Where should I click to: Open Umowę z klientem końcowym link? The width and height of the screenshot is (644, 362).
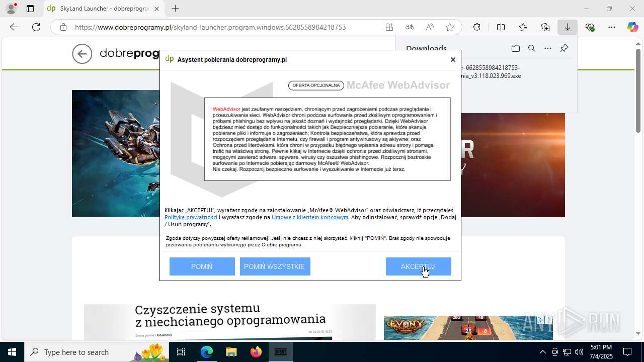(310, 217)
